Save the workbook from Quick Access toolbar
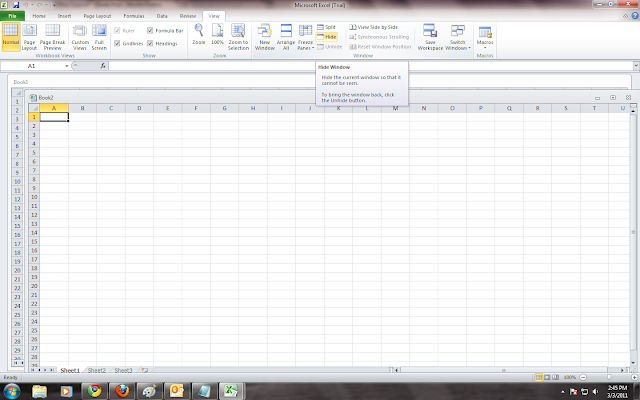The width and height of the screenshot is (640, 400). point(16,5)
